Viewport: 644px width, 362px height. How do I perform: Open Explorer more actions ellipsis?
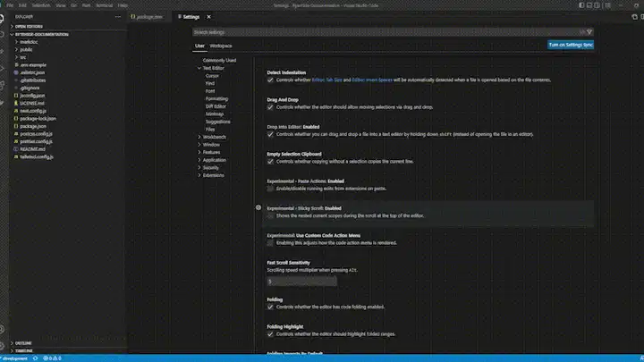[x=118, y=17]
